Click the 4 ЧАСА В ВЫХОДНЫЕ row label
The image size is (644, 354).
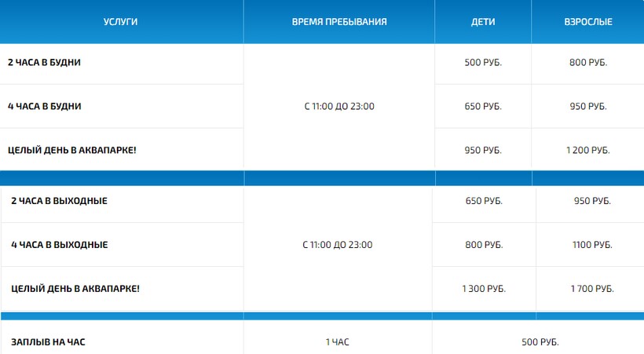click(60, 245)
